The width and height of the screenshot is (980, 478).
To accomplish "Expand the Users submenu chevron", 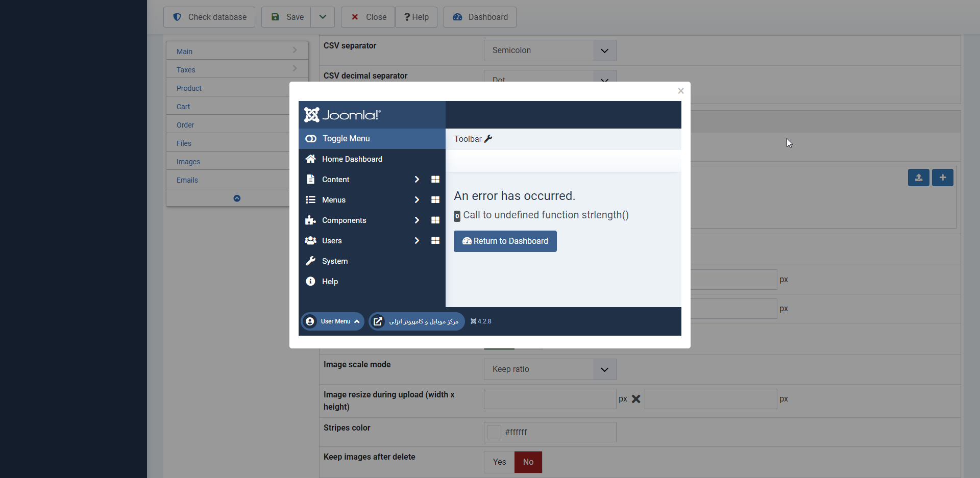I will 417,241.
